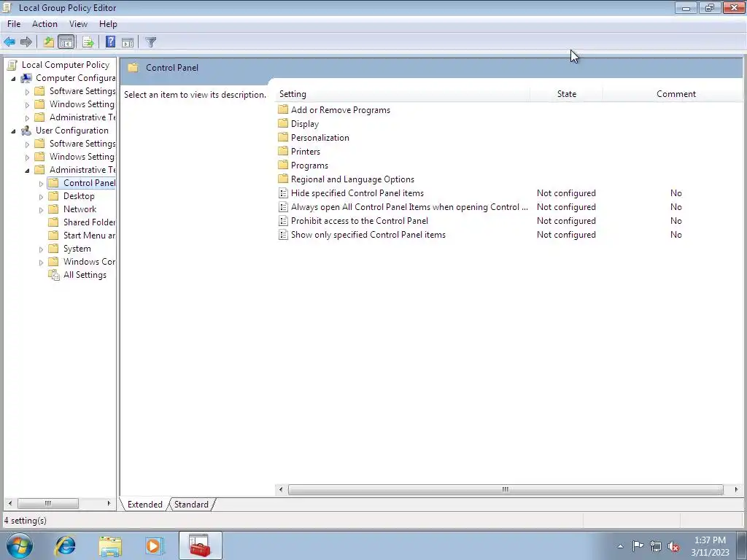Viewport: 747px width, 560px height.
Task: Switch to the Extended tab
Action: coord(145,505)
